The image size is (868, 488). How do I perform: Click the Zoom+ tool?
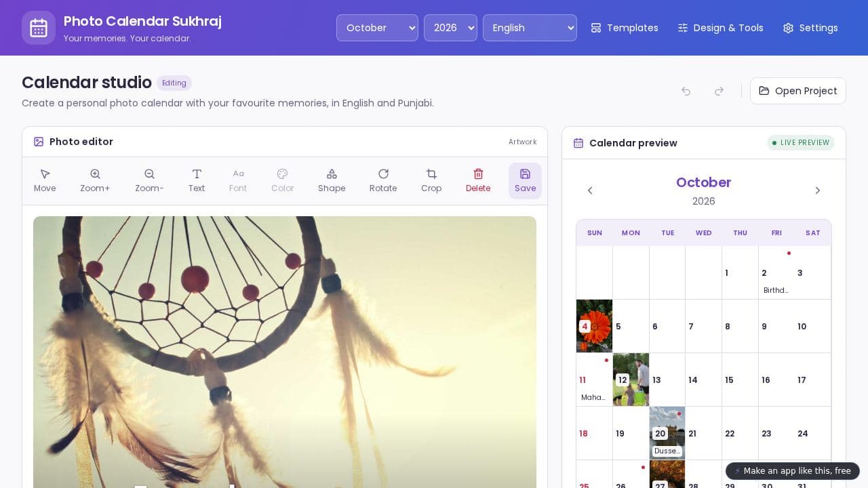(x=95, y=181)
